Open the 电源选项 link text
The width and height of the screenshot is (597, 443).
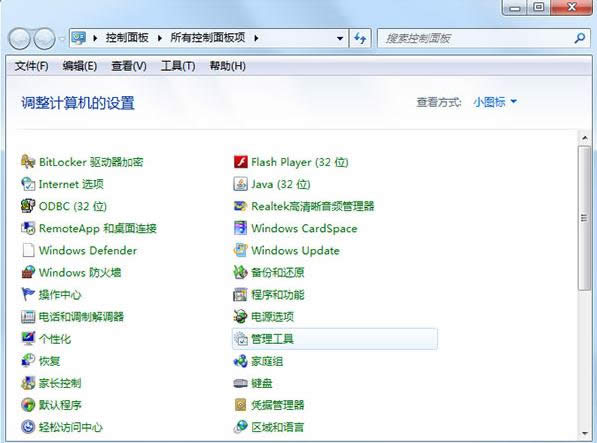coord(273,316)
